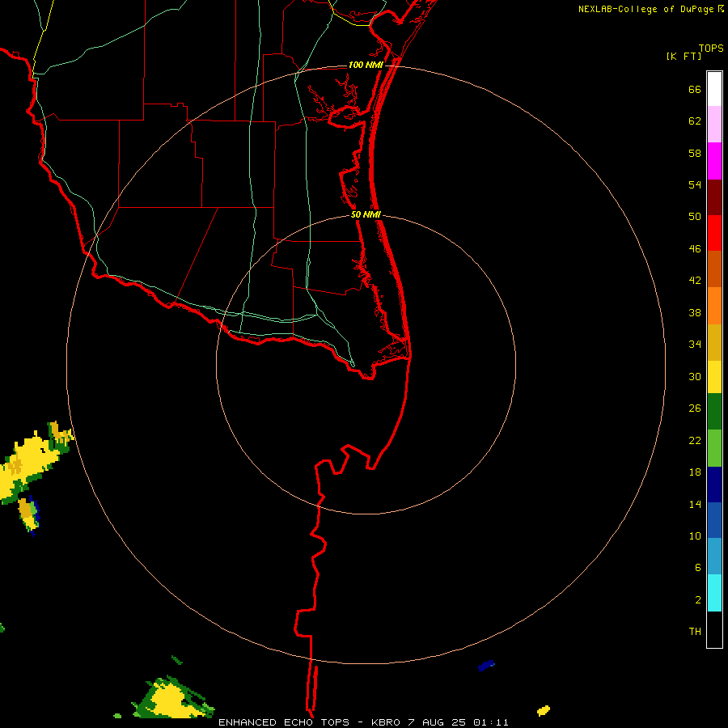Screen dimensions: 728x728
Task: Click the legend value 6
Action: [698, 567]
